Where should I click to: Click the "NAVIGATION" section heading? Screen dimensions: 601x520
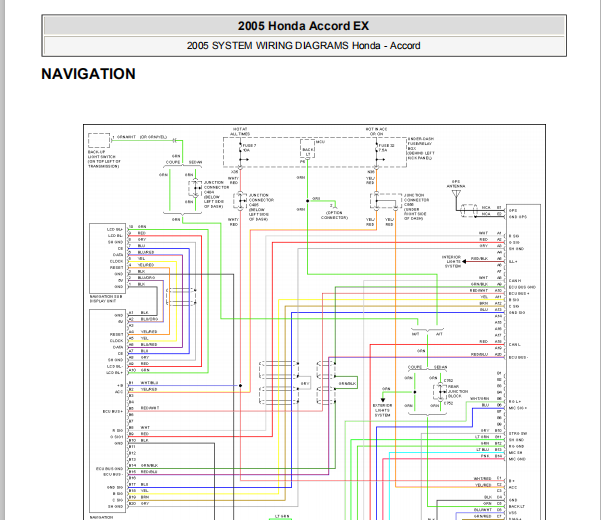pyautogui.click(x=89, y=74)
